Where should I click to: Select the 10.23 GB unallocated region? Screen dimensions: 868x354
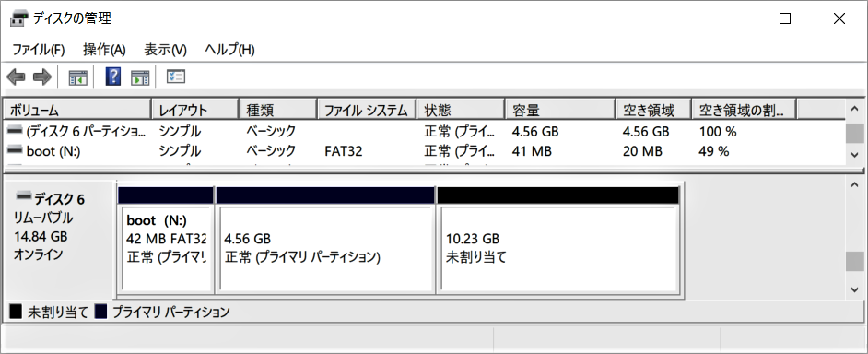point(558,248)
